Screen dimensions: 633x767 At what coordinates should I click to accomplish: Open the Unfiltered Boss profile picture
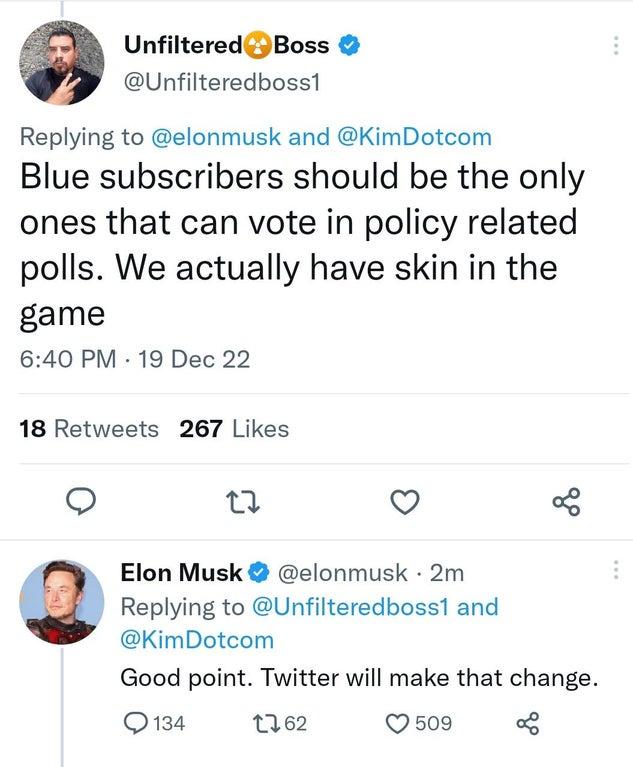(62, 63)
